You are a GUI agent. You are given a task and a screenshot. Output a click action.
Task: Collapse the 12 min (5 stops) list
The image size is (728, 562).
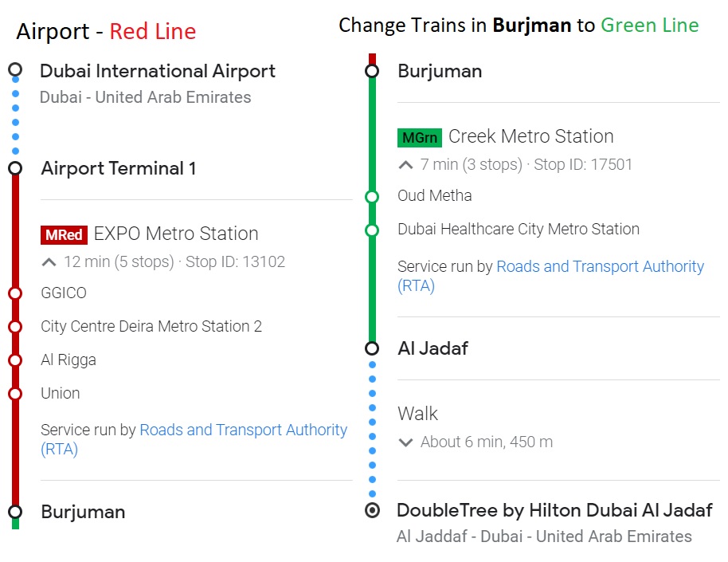(x=49, y=262)
